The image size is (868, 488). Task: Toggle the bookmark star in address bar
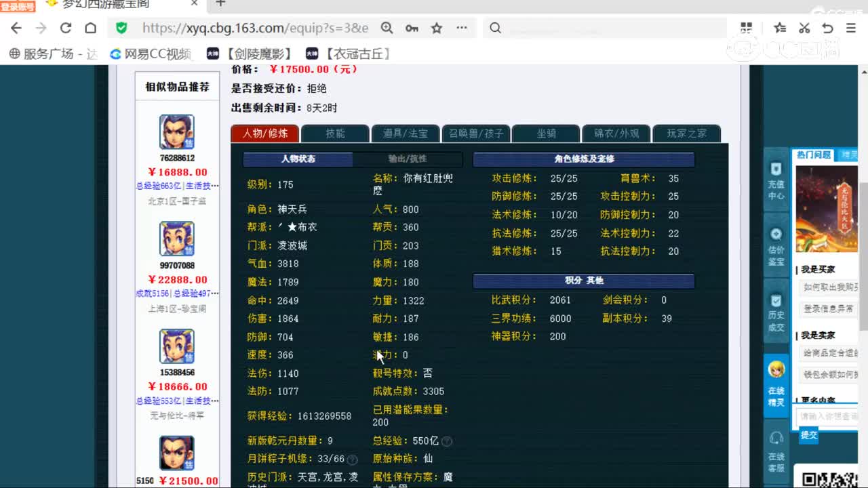436,28
